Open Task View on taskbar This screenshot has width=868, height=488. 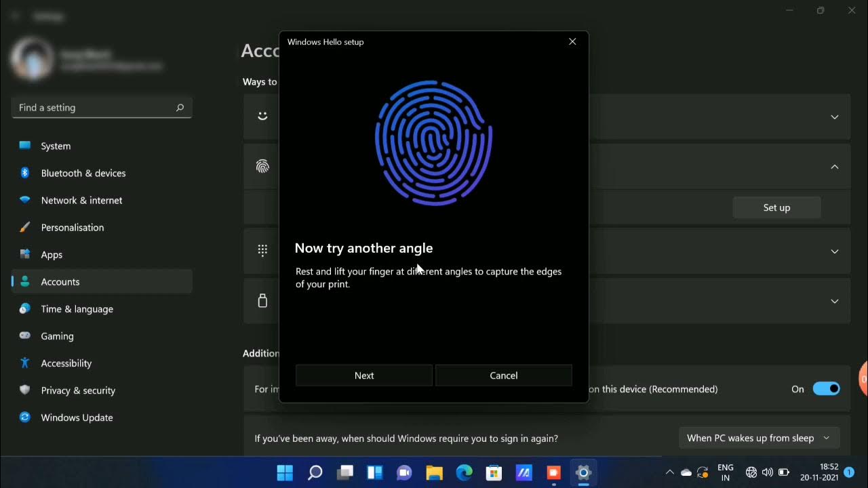click(x=345, y=472)
